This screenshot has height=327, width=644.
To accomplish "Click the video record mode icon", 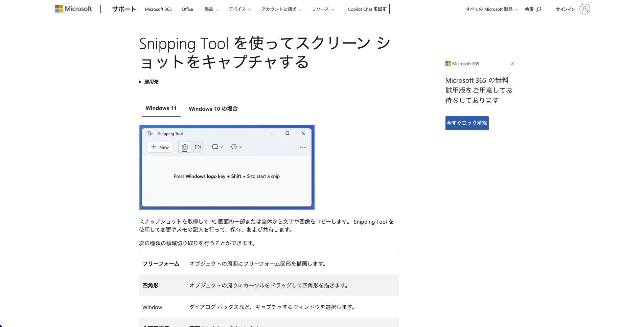I will coord(198,147).
